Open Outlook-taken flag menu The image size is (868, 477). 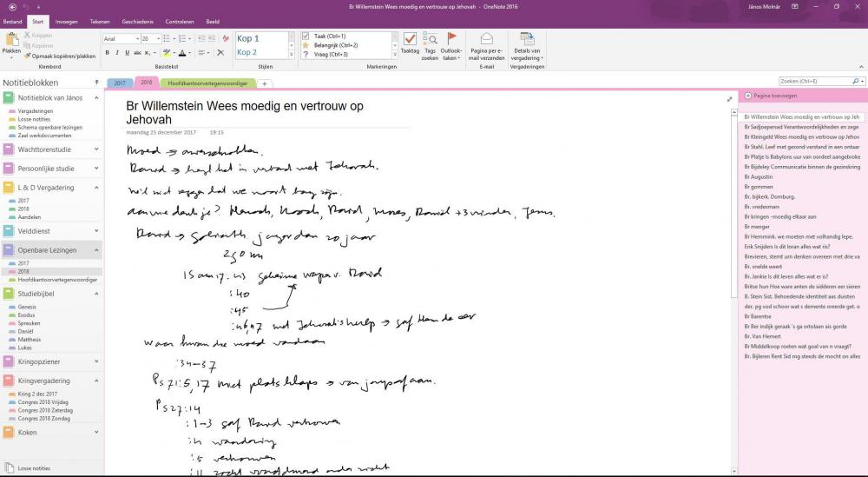click(x=451, y=46)
